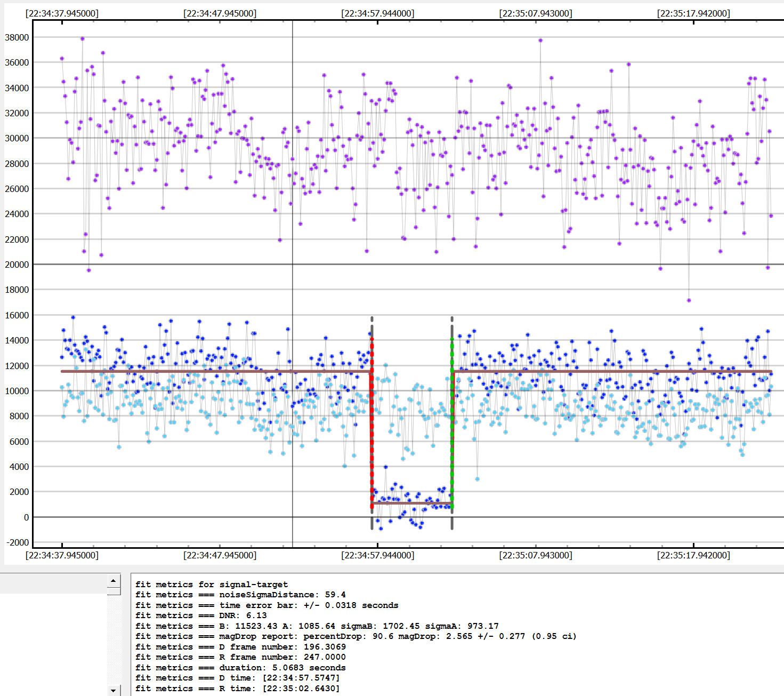Click the 'D time: [22:34:57.5747]' line
This screenshot has height=696, width=784.
pyautogui.click(x=238, y=678)
